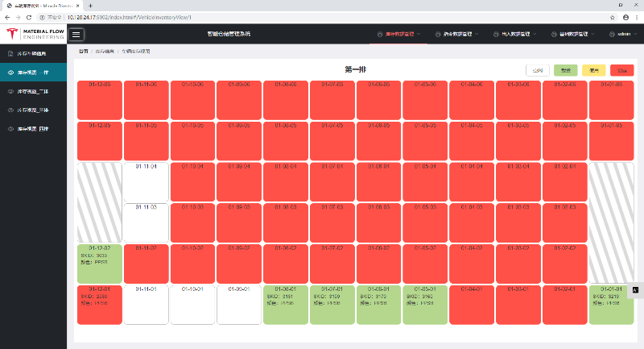Click the hamburger menu toggle icon
Image resolution: width=644 pixels, height=349 pixels.
click(76, 34)
